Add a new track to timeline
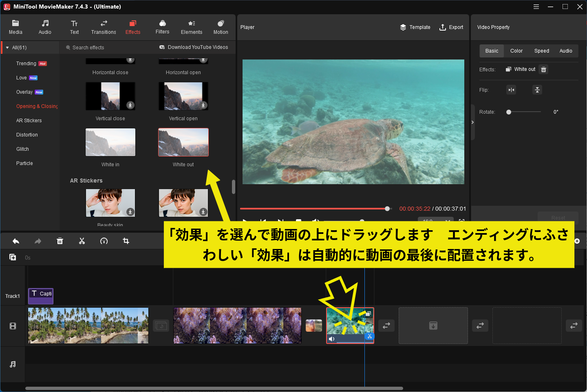This screenshot has height=392, width=587. pyautogui.click(x=13, y=257)
